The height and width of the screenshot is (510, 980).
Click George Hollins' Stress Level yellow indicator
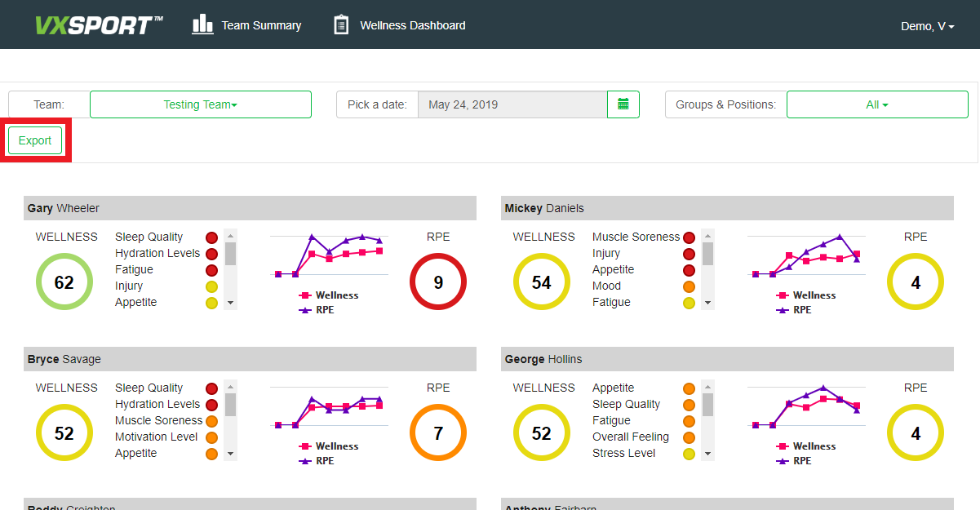(689, 454)
